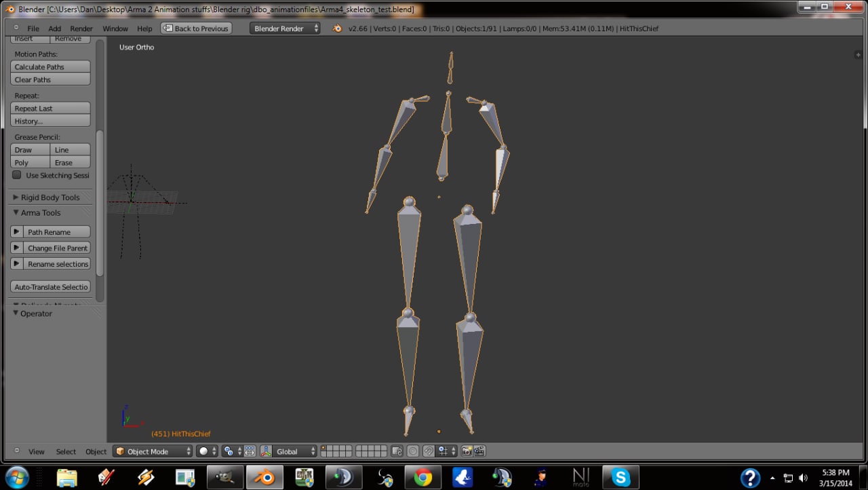Open snap element type selector
Screen dimensions: 868x490
pyautogui.click(x=446, y=451)
